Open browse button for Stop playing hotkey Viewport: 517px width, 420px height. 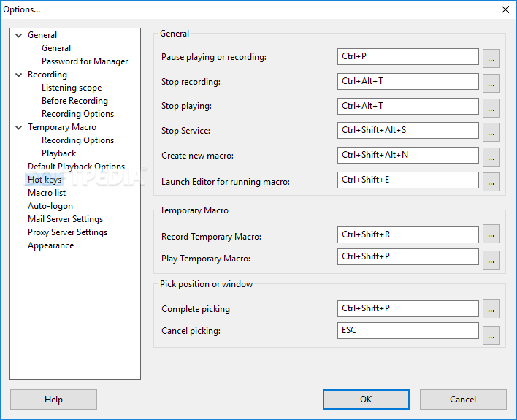point(491,108)
